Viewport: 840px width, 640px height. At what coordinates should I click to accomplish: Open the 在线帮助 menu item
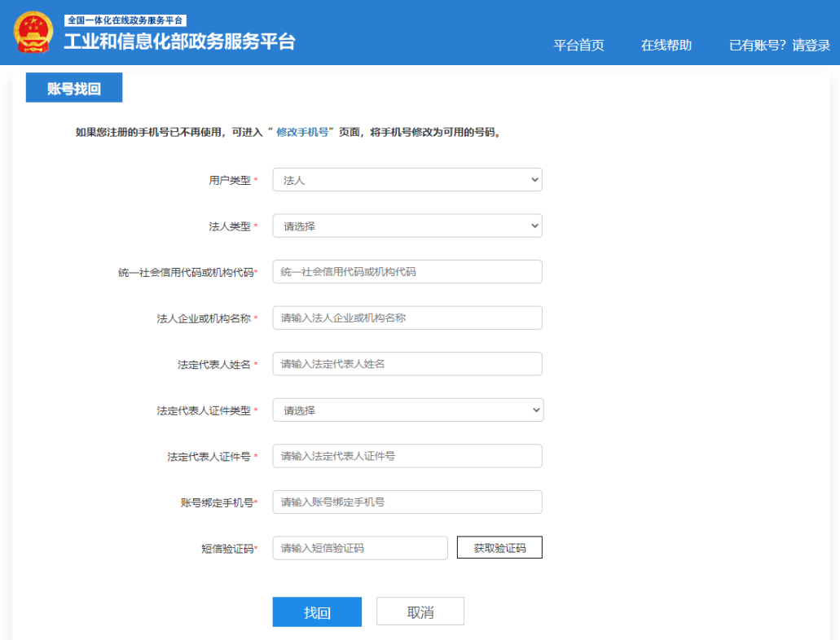[x=668, y=46]
